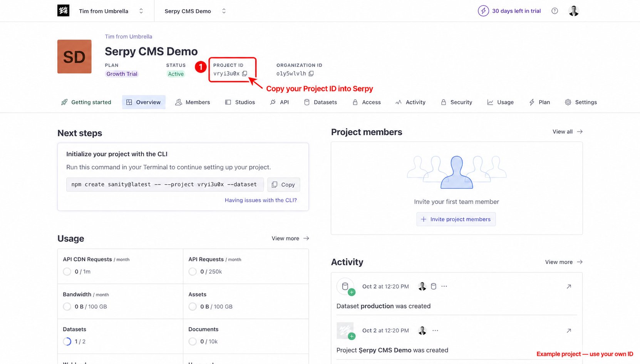Open external link for Project created activity

click(569, 331)
